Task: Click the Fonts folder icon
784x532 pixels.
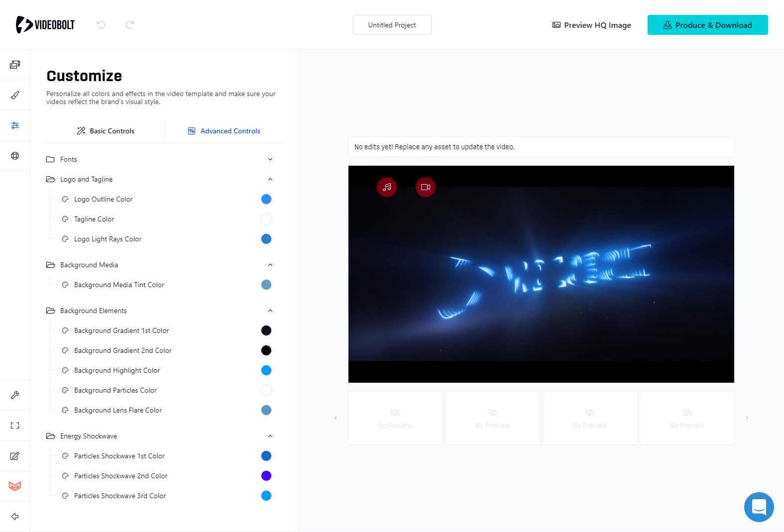Action: coord(50,159)
